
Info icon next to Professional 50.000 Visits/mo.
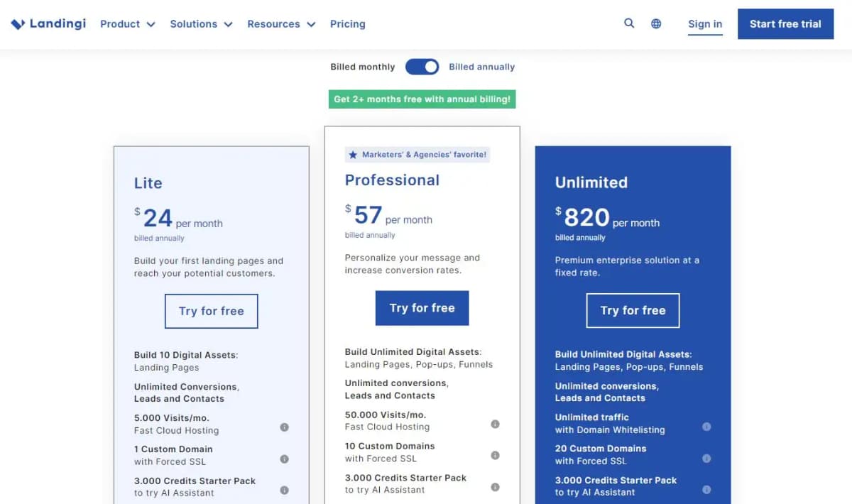coord(495,424)
